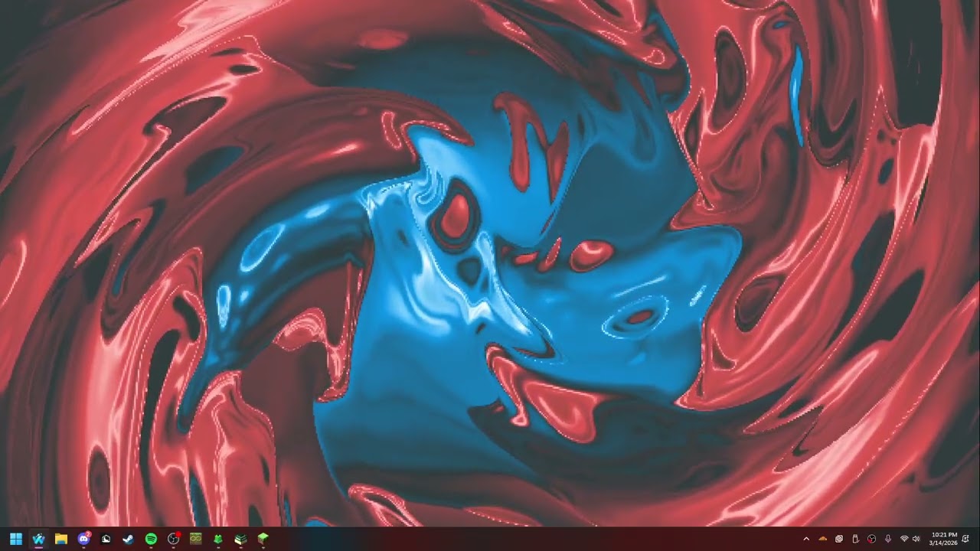Launch Steam from the taskbar
Image resolution: width=980 pixels, height=551 pixels.
[x=128, y=539]
